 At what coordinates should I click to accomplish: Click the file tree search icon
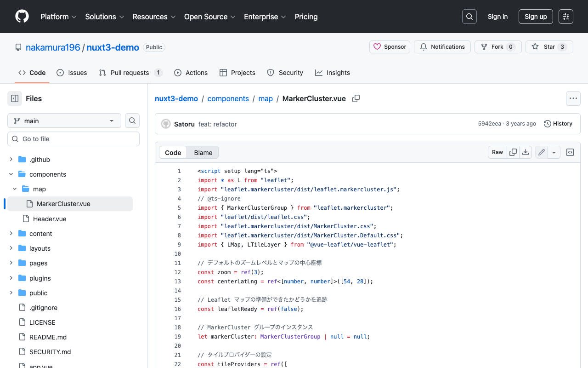pos(132,121)
